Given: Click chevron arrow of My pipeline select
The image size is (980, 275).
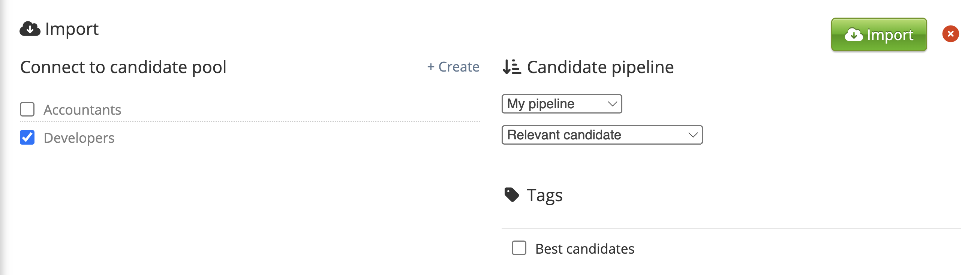Looking at the screenshot, I should pos(612,104).
